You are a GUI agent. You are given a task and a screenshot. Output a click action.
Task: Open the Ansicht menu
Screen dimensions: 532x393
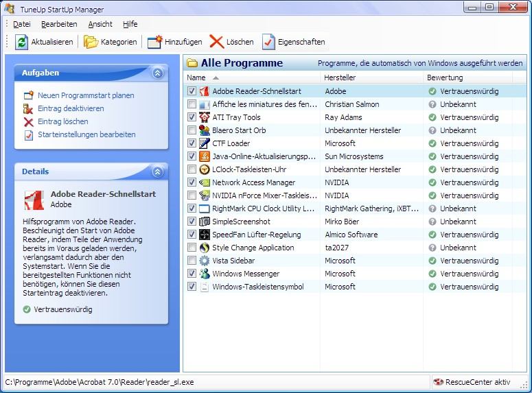pyautogui.click(x=100, y=24)
